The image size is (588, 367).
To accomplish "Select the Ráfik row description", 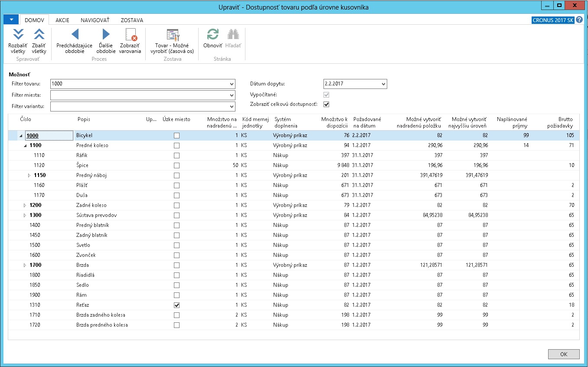I will tap(82, 155).
